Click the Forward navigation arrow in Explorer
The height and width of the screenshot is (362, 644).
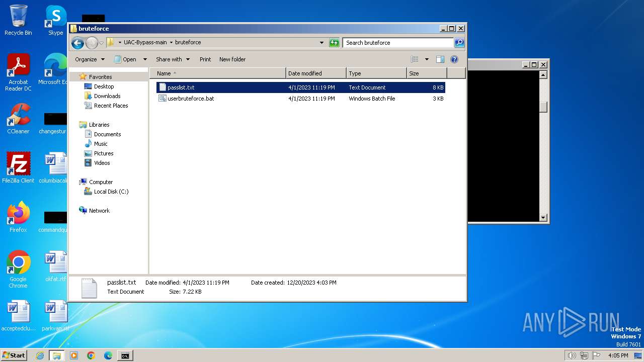click(92, 43)
